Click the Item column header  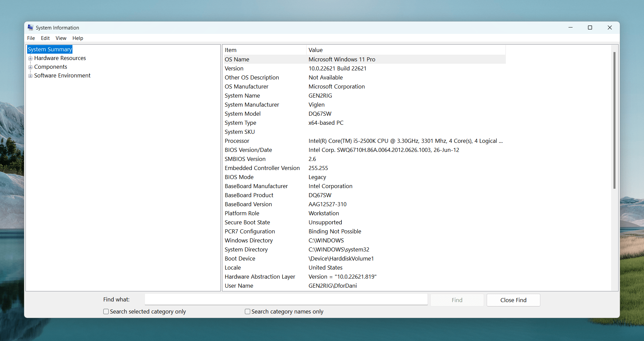point(231,50)
